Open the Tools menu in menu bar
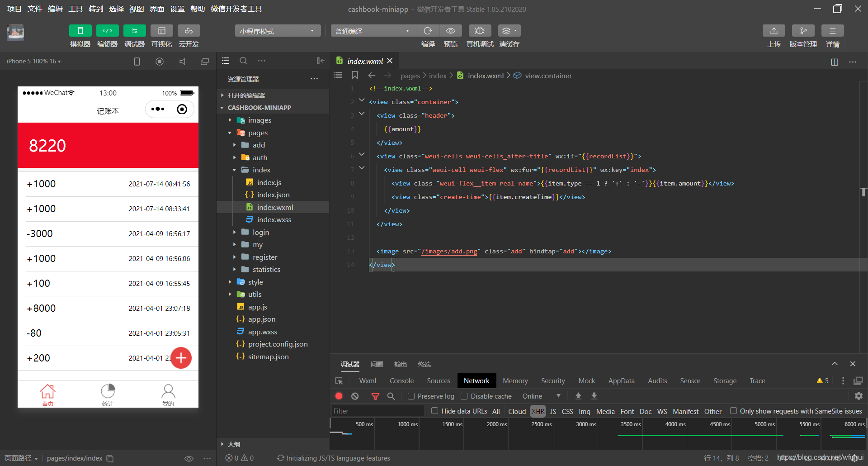Viewport: 868px width, 466px height. (75, 9)
